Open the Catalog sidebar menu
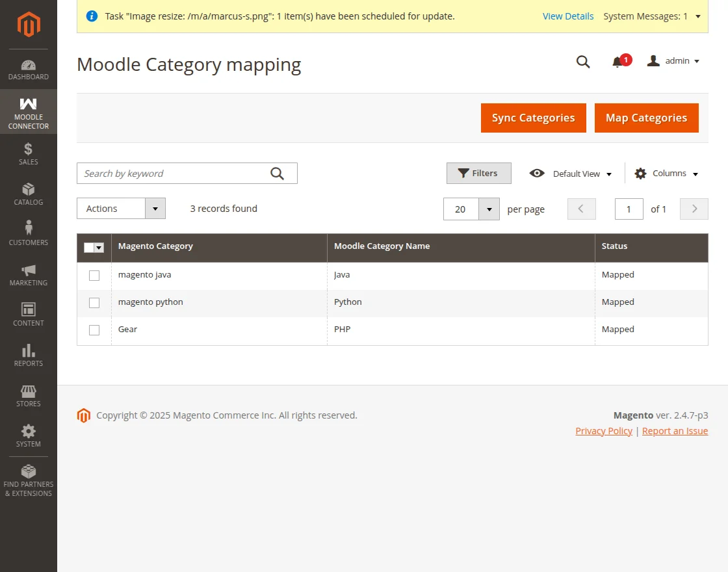Viewport: 728px width, 572px height. click(29, 194)
